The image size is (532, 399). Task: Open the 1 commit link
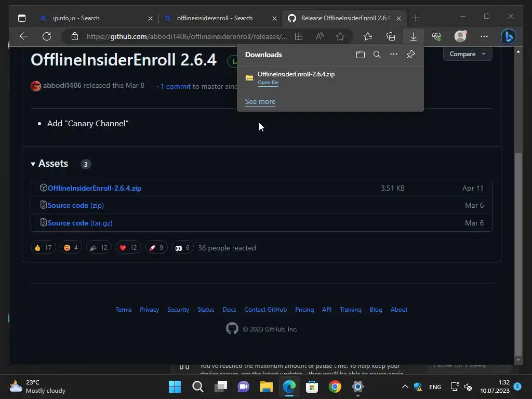176,86
